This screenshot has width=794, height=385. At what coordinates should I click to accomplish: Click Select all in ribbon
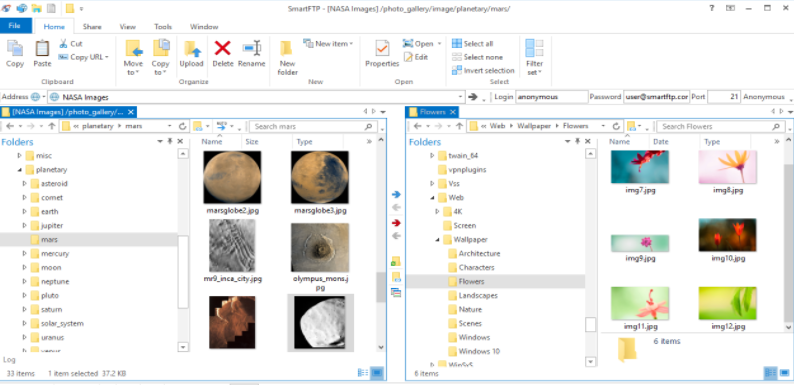tap(472, 44)
